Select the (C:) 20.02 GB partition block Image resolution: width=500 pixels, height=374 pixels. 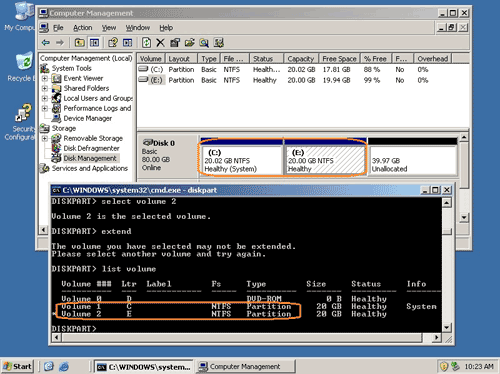[241, 157]
